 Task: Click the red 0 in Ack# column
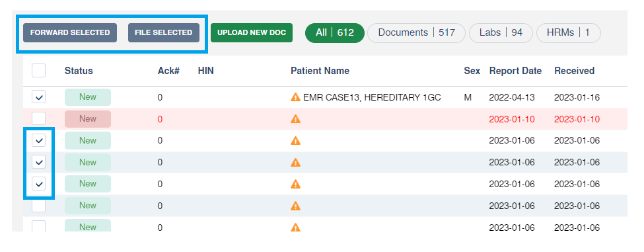[x=161, y=119]
